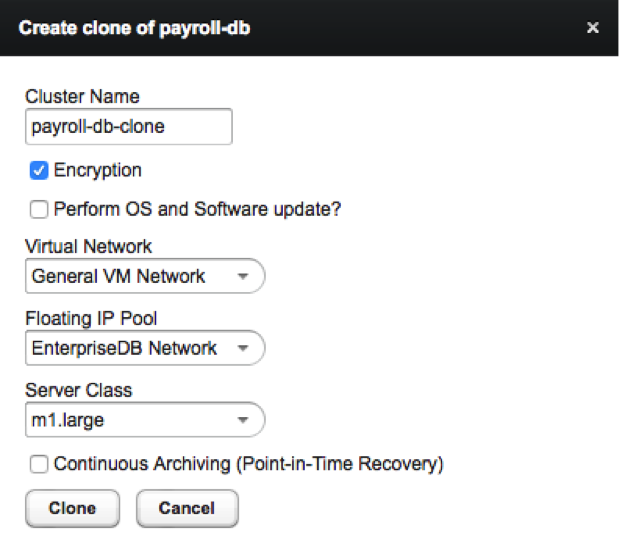Image resolution: width=619 pixels, height=558 pixels.
Task: Click the "Continuous Archiving (Point-in-Time Recovery)" label
Action: 248,464
